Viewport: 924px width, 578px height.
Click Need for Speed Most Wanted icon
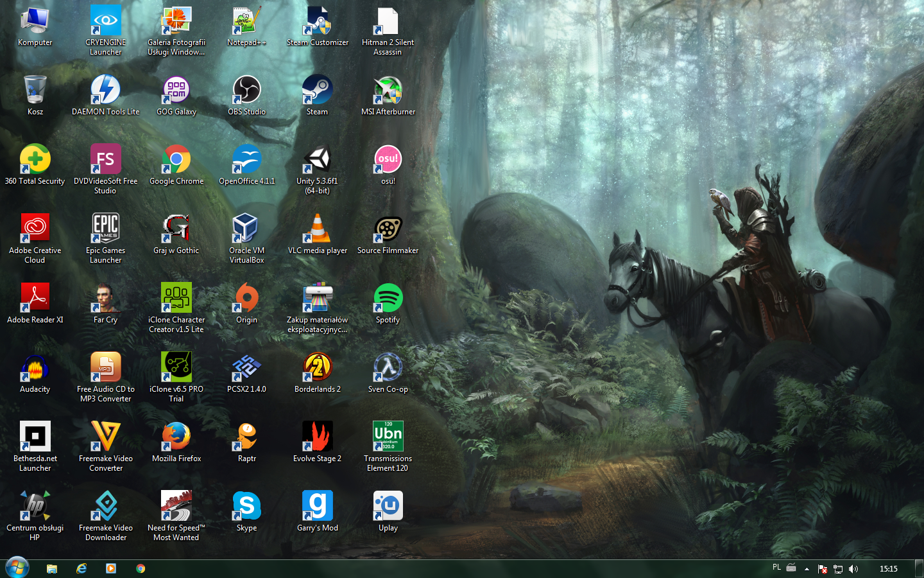point(176,516)
